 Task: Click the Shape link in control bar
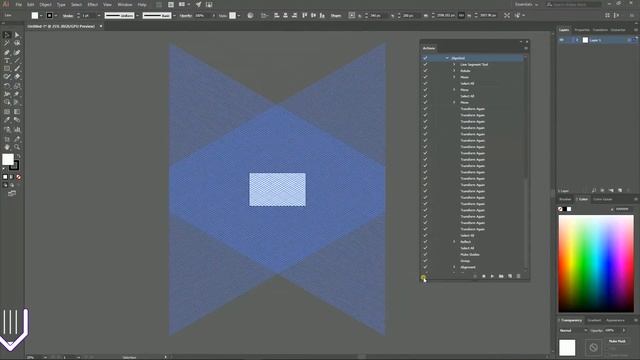click(336, 16)
